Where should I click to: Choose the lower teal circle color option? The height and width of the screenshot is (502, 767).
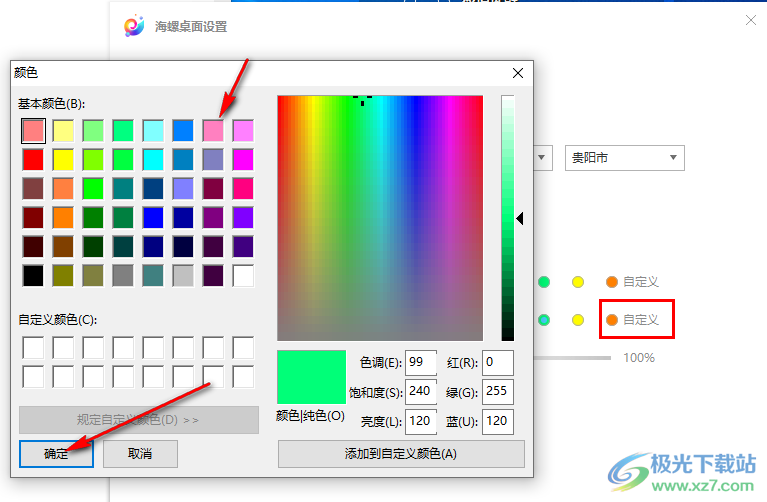tap(544, 320)
